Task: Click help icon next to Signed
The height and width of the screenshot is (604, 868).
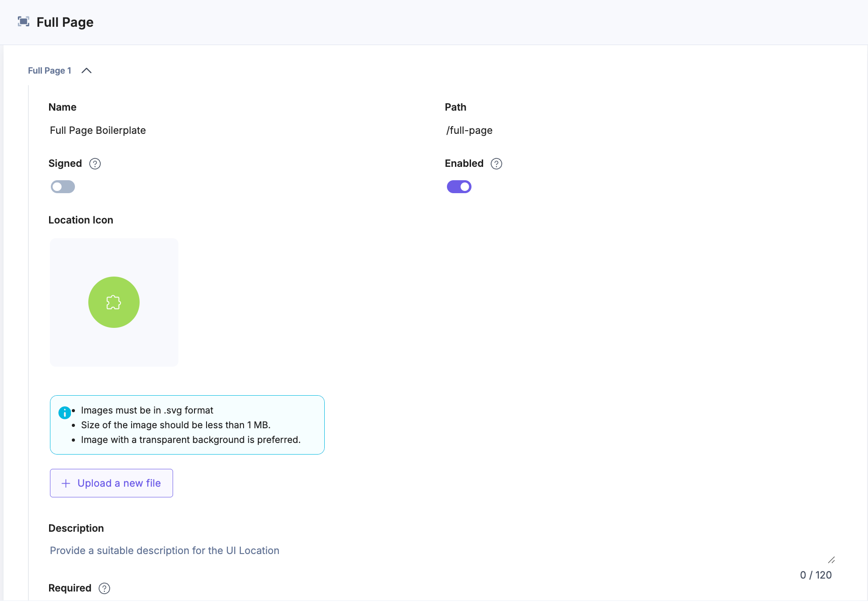Action: pos(95,164)
